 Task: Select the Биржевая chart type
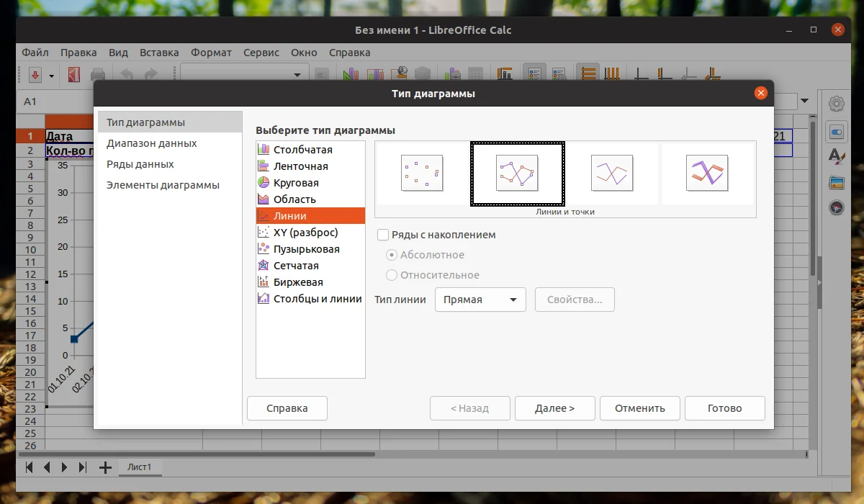click(x=298, y=282)
